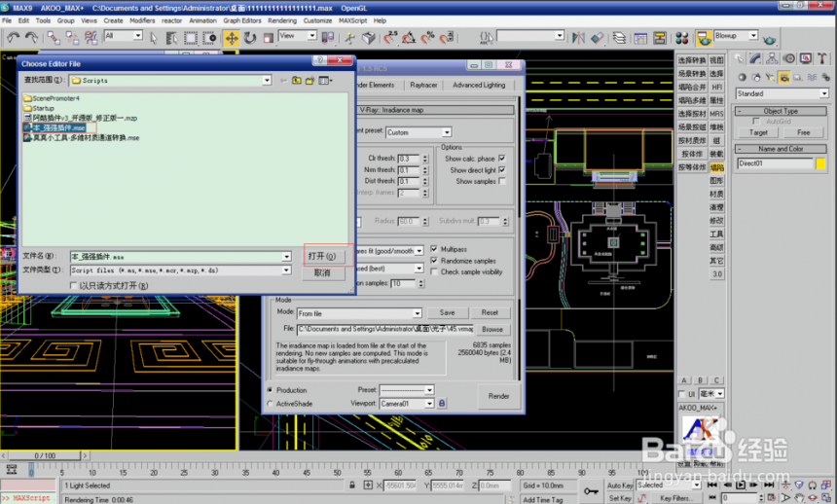Click the Target light button
Viewport: 837px width, 504px height.
tap(758, 132)
